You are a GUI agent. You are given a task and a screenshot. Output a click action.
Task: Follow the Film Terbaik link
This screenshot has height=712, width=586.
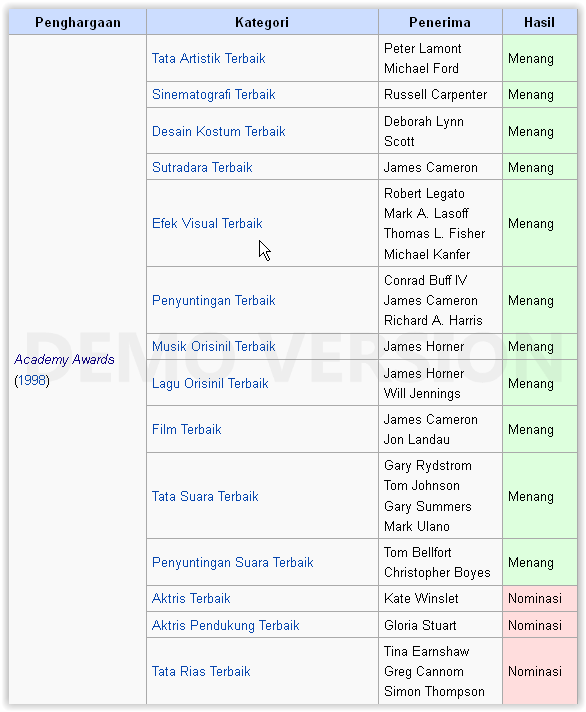pos(187,430)
